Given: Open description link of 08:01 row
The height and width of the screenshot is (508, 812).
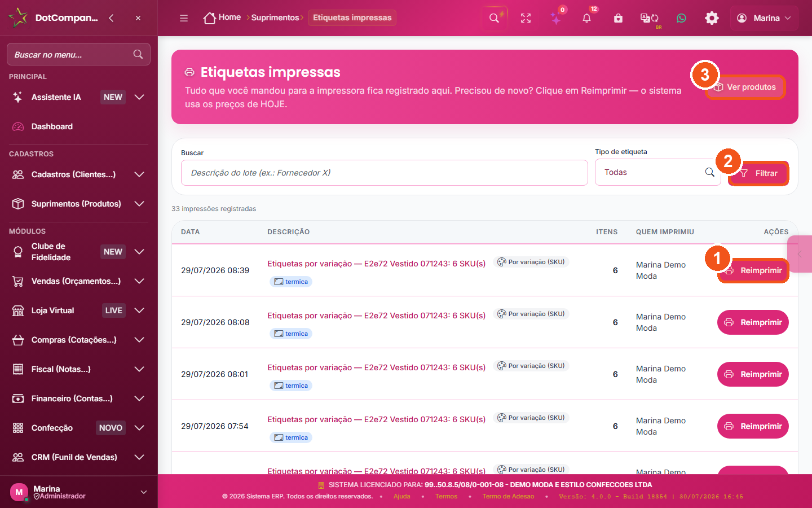Looking at the screenshot, I should click(x=376, y=367).
